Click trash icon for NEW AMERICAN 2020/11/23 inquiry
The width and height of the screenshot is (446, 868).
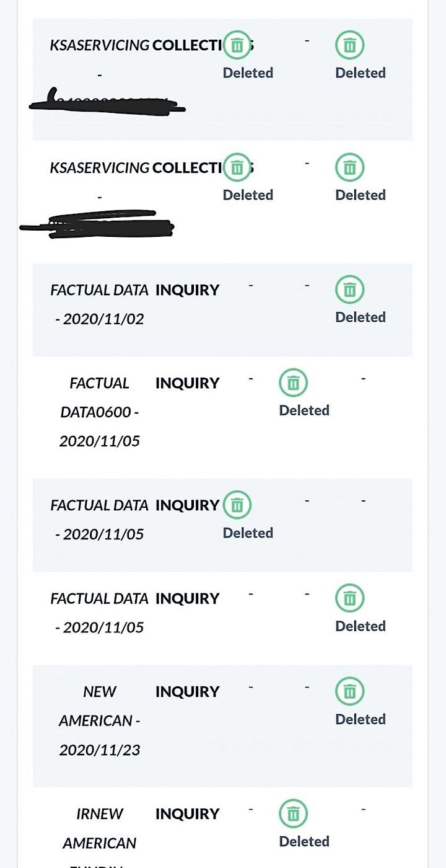click(350, 692)
